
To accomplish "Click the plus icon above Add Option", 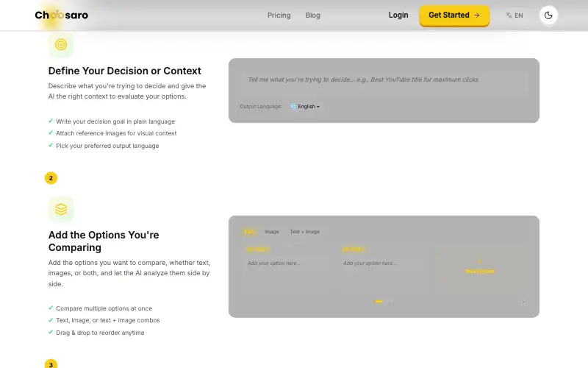I will coord(480,261).
